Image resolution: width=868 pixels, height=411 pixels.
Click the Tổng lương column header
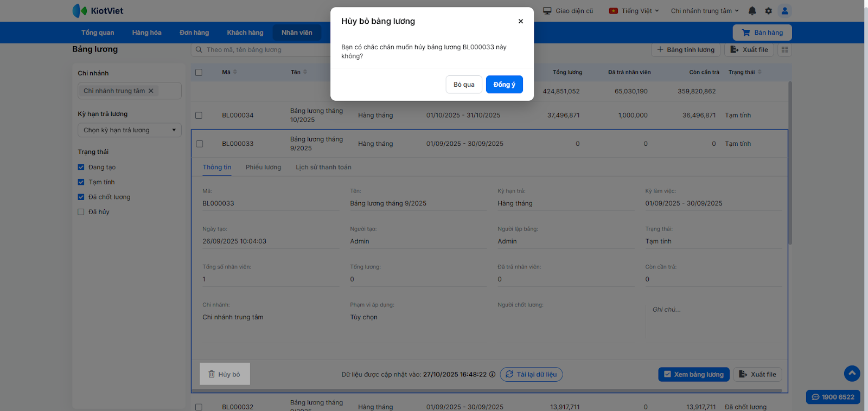567,72
